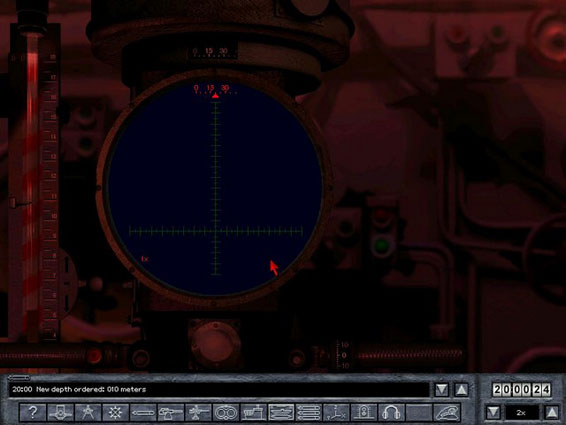The image size is (566, 425).
Task: Open the torpedo tubes status list icon
Action: tap(309, 412)
